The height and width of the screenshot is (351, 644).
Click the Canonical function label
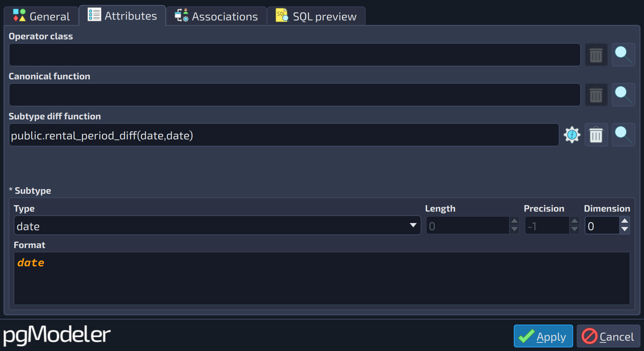point(49,76)
